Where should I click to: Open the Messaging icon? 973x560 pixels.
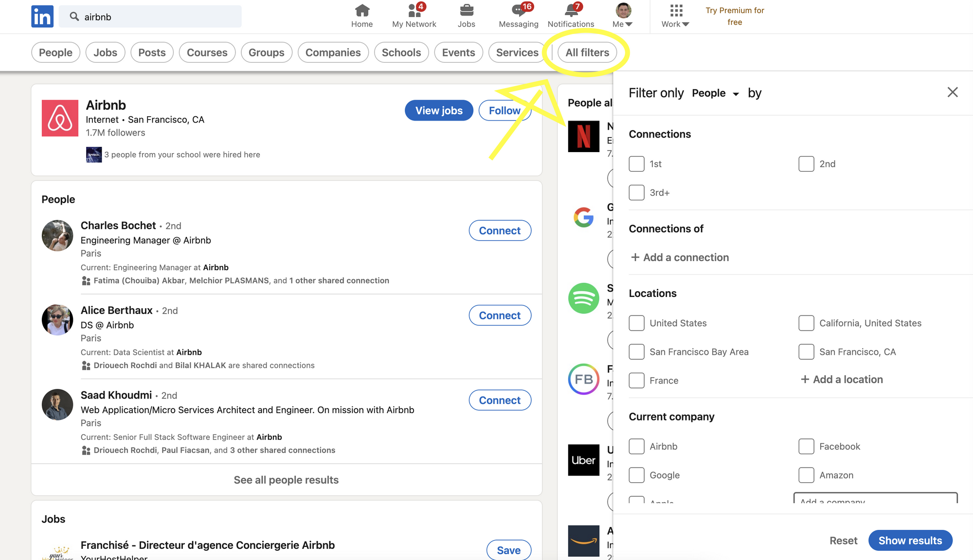(518, 11)
